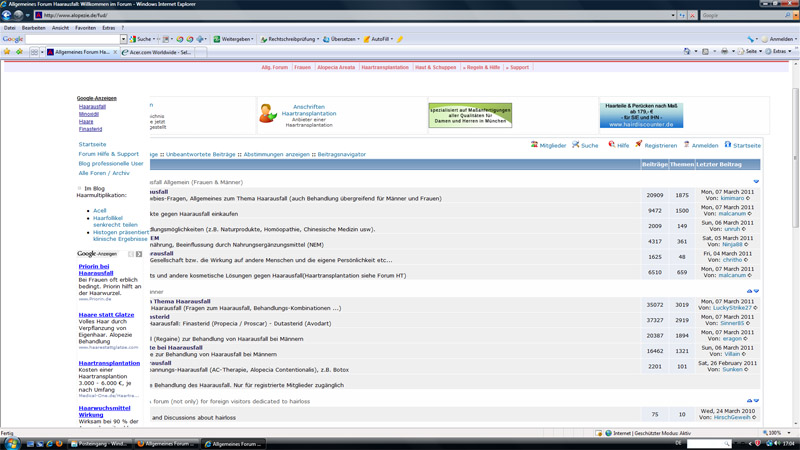This screenshot has height=450, width=800.
Task: Collapse the Haarausfall Allgemein category arrow
Action: tap(756, 182)
